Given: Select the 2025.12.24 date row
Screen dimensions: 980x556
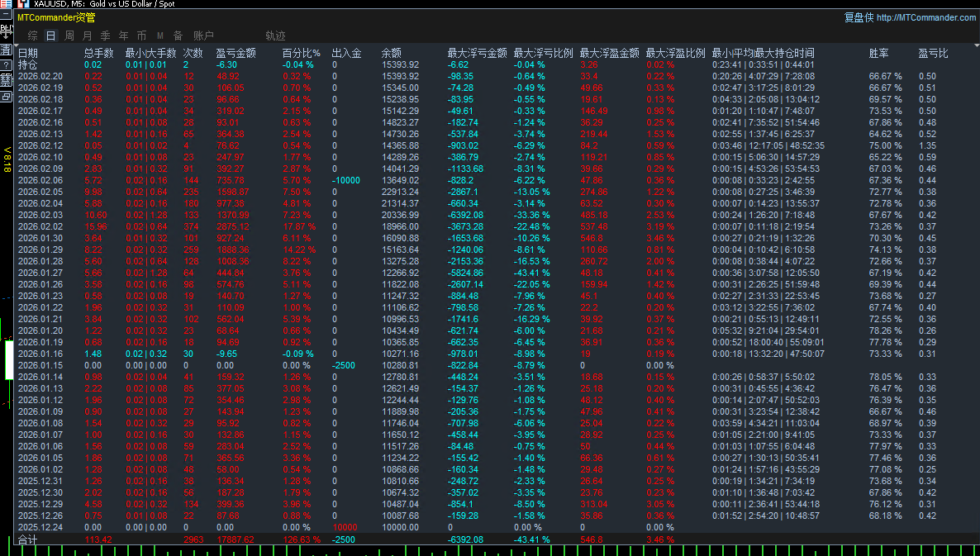Looking at the screenshot, I should (x=497, y=527).
